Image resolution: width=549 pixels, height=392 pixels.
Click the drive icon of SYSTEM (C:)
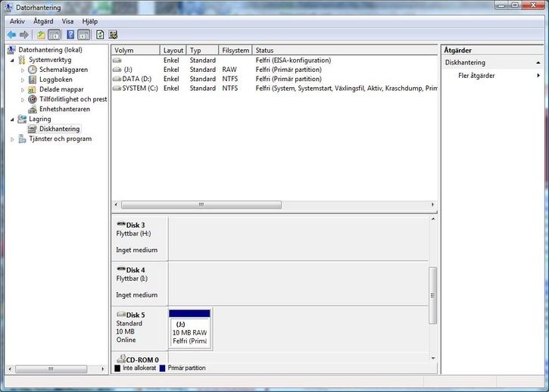pos(117,89)
